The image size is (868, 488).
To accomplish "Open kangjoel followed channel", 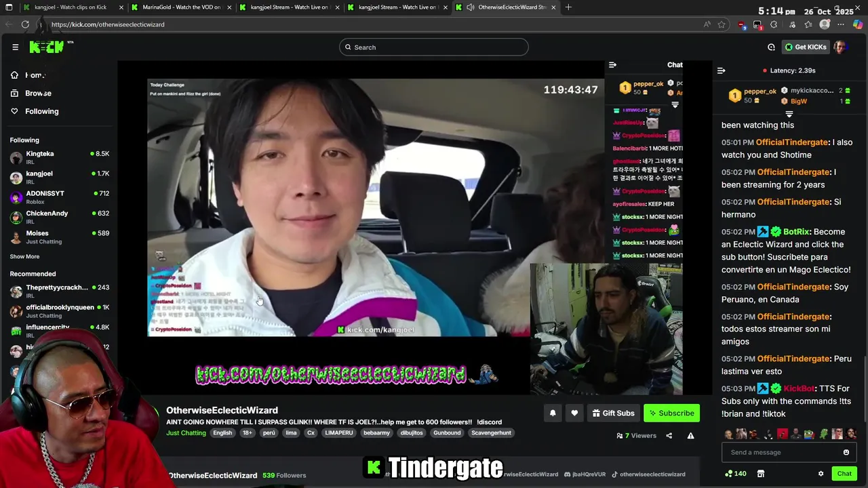I will coord(59,177).
